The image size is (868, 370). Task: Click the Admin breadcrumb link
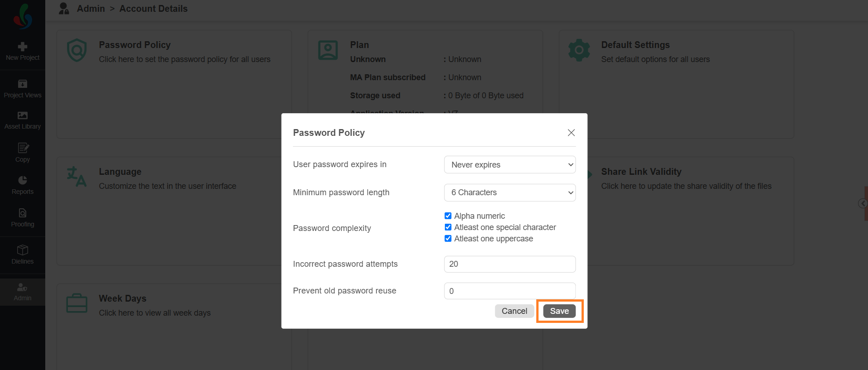(91, 9)
